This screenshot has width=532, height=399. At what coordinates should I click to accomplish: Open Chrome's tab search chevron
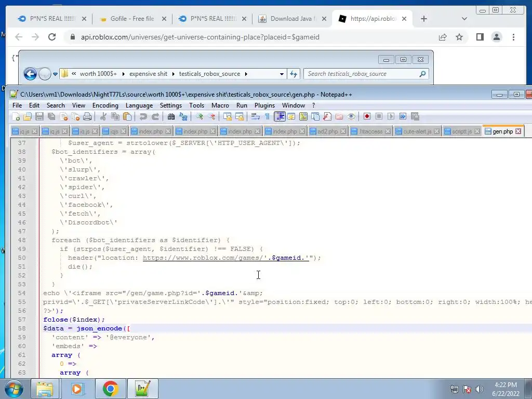coord(464,19)
